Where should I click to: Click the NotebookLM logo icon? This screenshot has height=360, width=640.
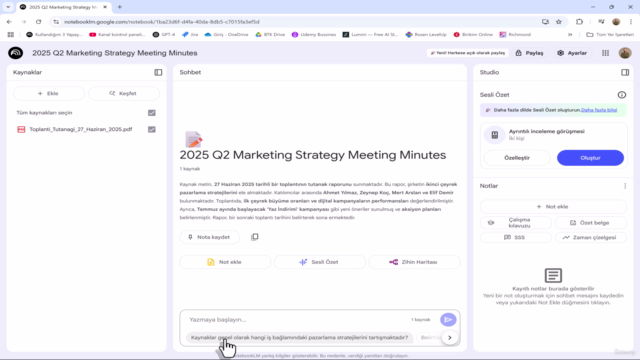(x=16, y=53)
